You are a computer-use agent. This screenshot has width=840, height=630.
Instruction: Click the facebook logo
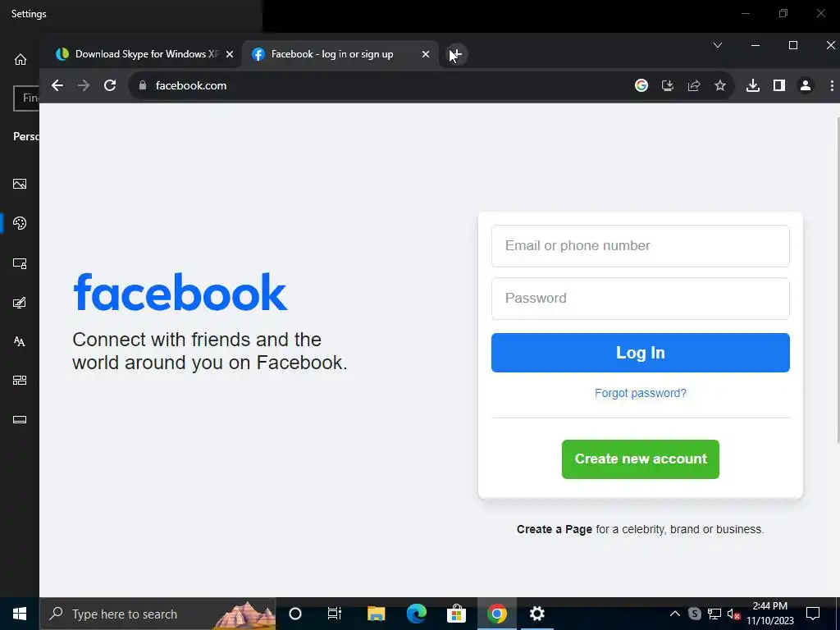click(x=180, y=292)
